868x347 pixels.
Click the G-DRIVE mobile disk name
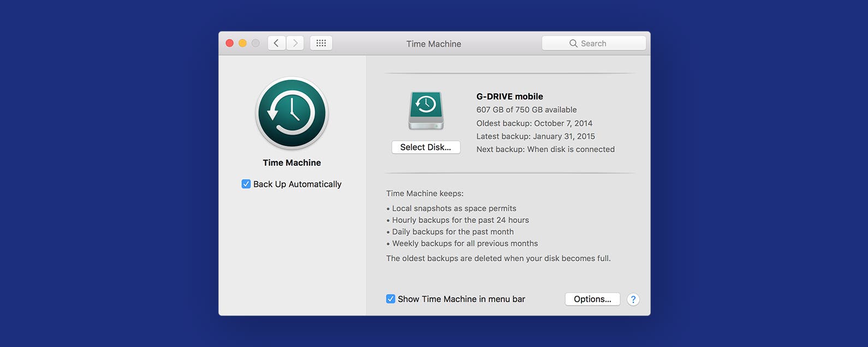point(510,97)
